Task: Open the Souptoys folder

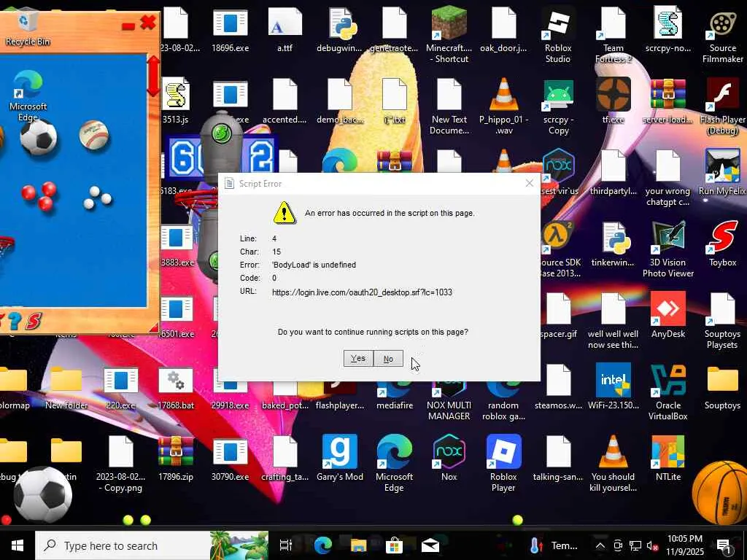Action: click(x=723, y=386)
